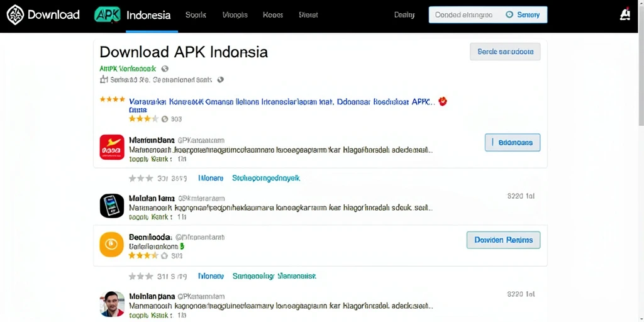
Task: Open the Indonesia tab in header
Action: tap(148, 15)
